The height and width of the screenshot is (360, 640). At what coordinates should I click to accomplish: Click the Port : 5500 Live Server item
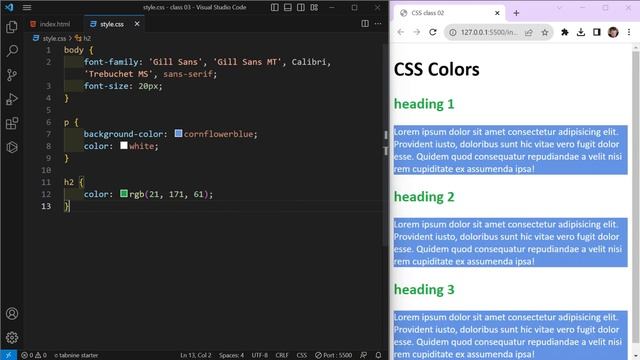(x=333, y=355)
